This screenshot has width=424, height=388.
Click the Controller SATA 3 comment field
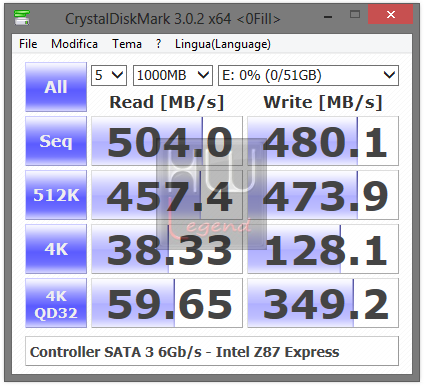pyautogui.click(x=212, y=351)
